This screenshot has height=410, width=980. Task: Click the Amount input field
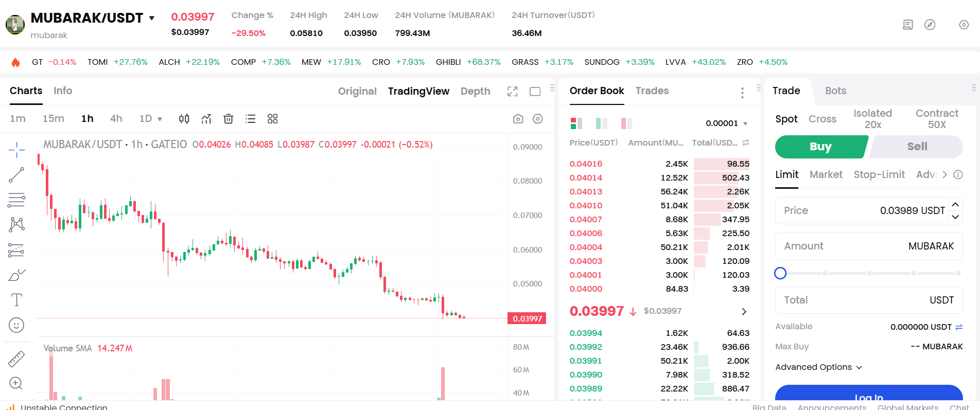(x=869, y=246)
